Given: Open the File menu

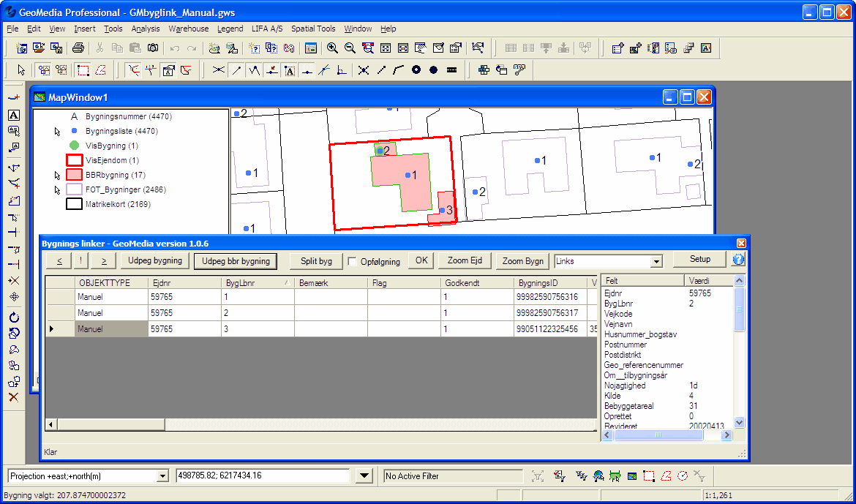Looking at the screenshot, I should 12,29.
